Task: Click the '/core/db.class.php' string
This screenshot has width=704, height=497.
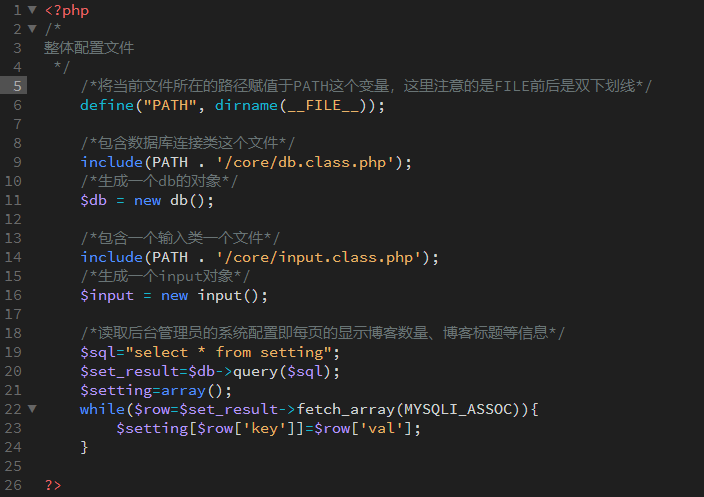Action: coord(305,162)
